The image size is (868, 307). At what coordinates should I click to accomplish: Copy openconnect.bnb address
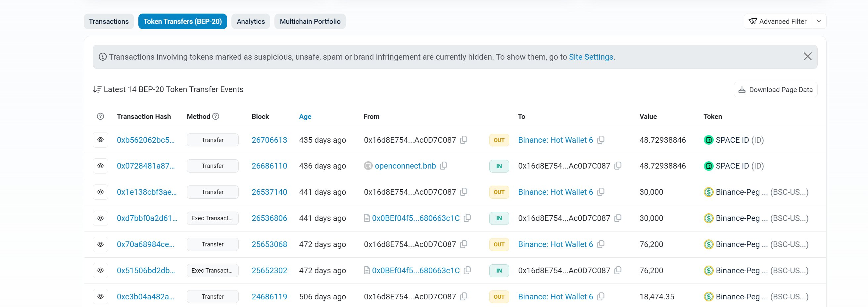444,166
